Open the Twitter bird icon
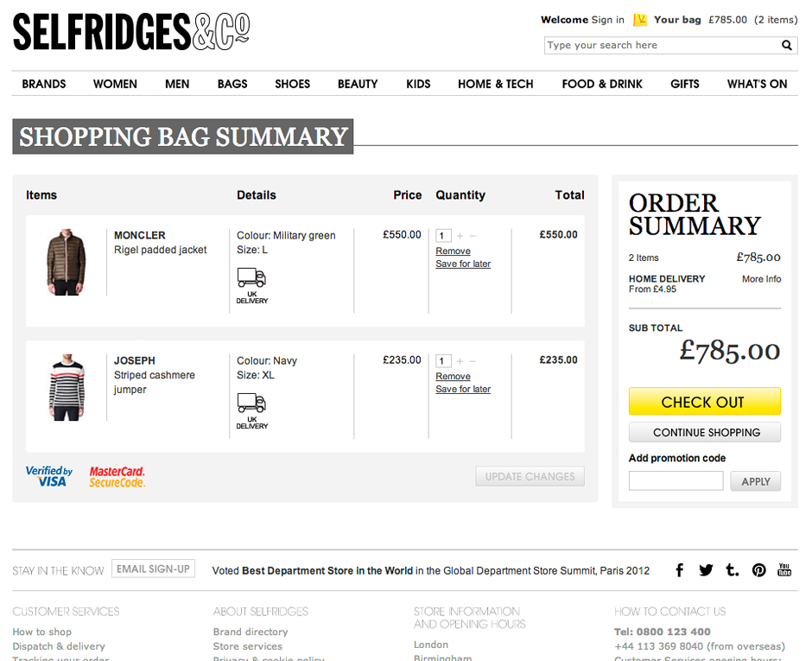The width and height of the screenshot is (812, 661). coord(706,569)
